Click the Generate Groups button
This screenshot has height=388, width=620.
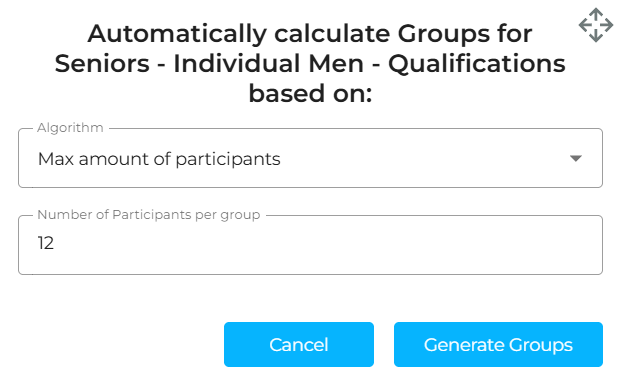(x=498, y=344)
